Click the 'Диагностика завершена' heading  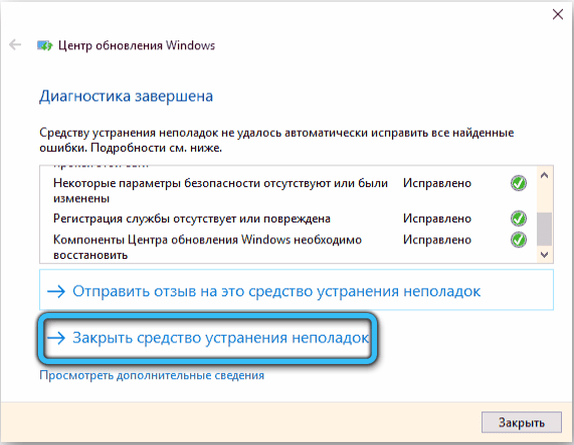tap(126, 97)
